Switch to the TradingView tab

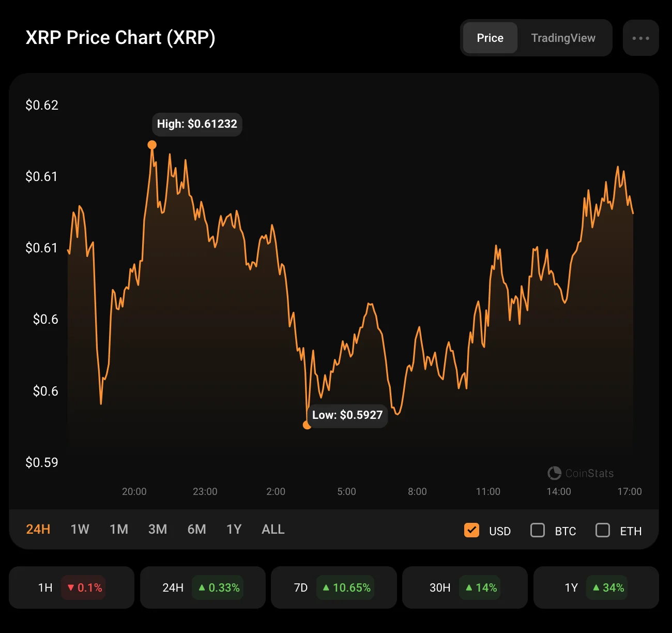pos(563,38)
